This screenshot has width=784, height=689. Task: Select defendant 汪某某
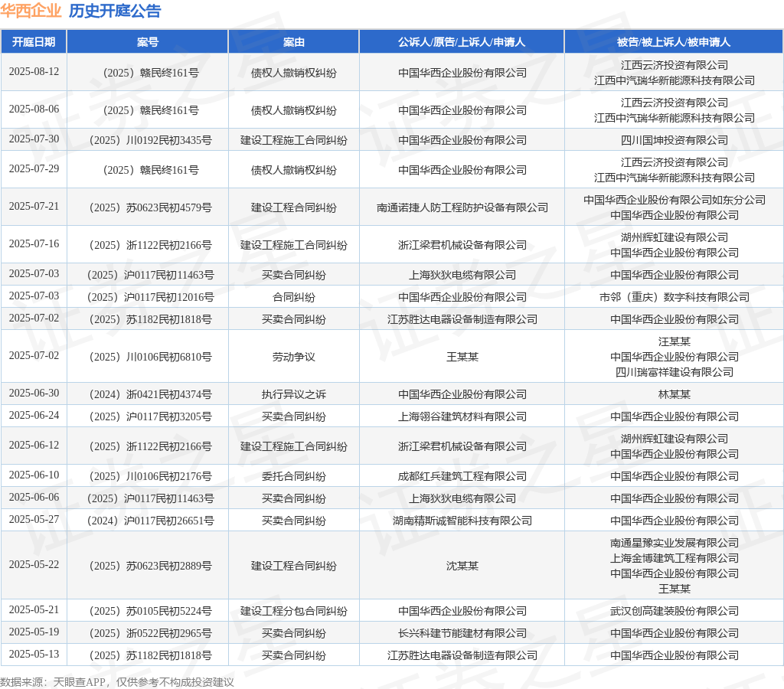[674, 341]
